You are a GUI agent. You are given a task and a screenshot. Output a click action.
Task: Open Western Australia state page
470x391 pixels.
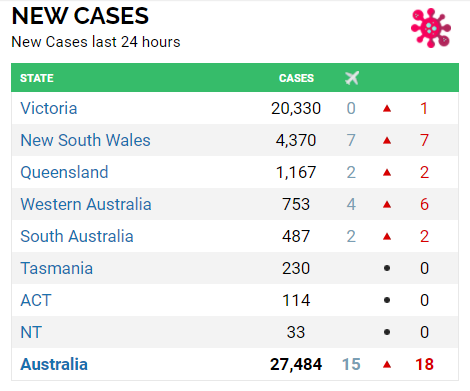pyautogui.click(x=86, y=204)
